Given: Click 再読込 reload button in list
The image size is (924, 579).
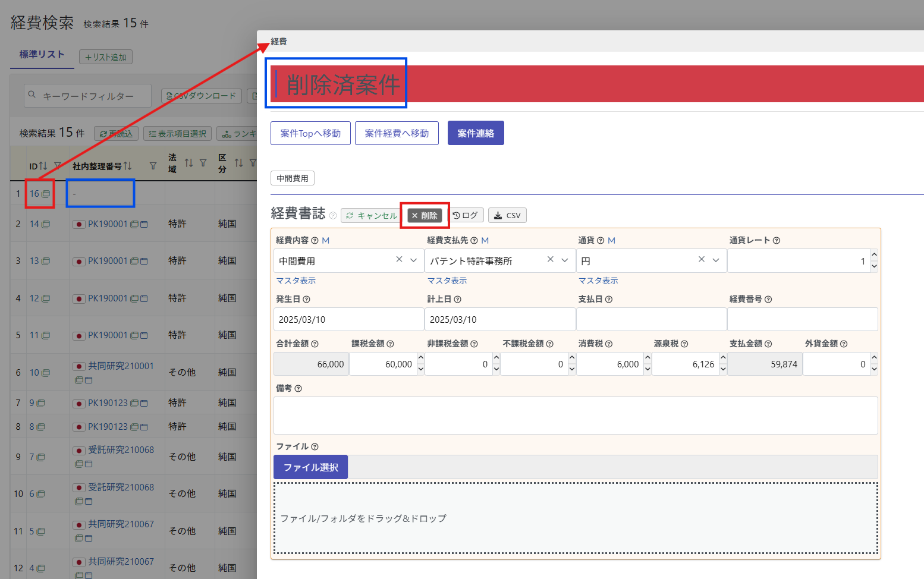Looking at the screenshot, I should pos(116,134).
